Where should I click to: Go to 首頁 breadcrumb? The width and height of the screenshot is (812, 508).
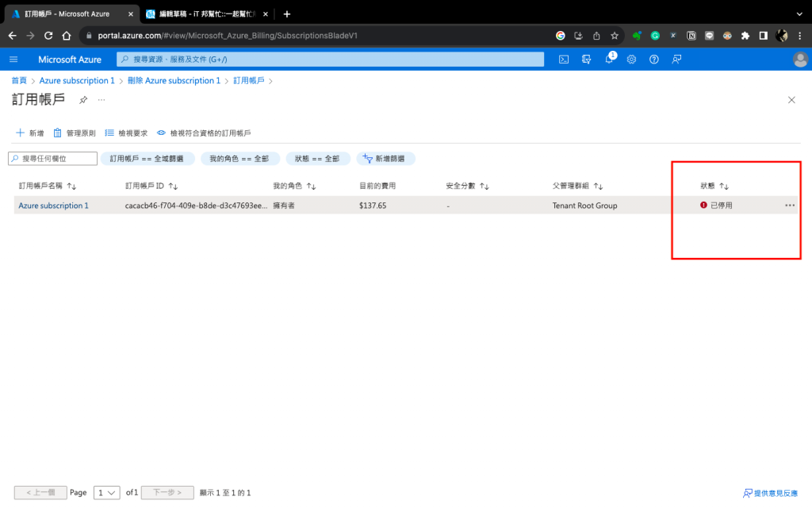click(19, 80)
